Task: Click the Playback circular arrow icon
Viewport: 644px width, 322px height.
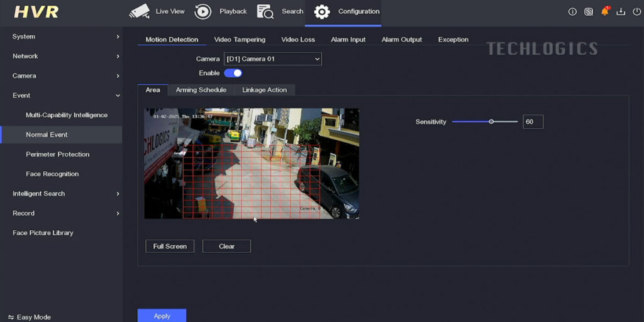Action: (203, 11)
